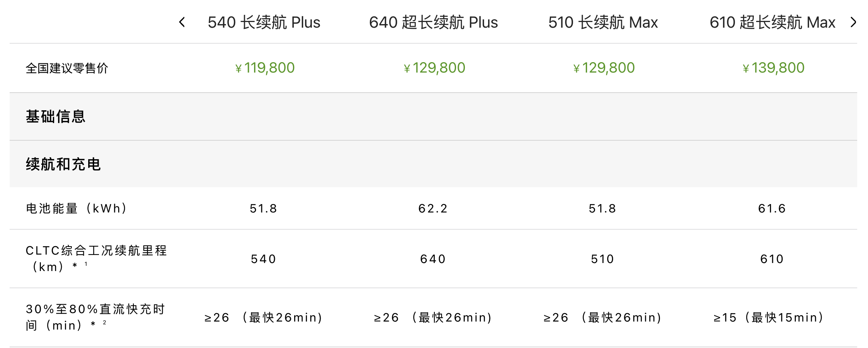868x348 pixels.
Task: Click the 电池能量 (kWh) row label
Action: coord(76,208)
